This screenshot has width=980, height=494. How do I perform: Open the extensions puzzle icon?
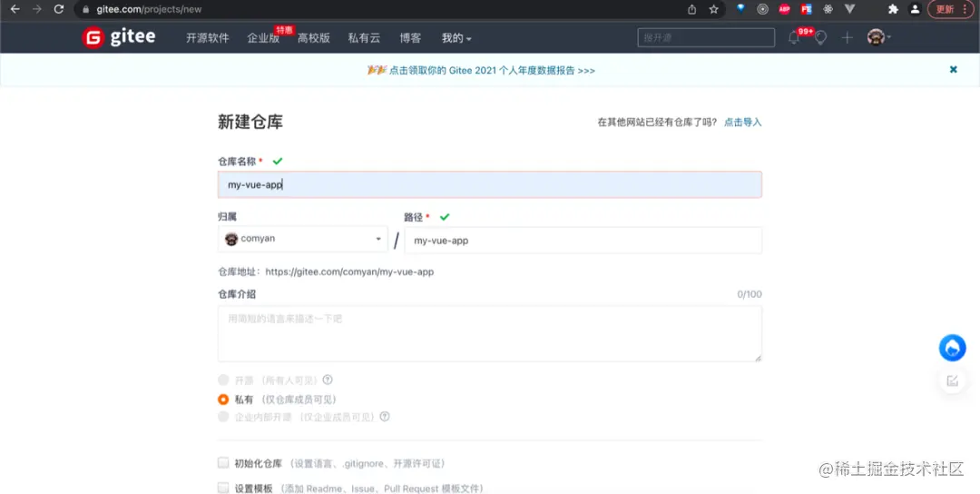(x=893, y=9)
